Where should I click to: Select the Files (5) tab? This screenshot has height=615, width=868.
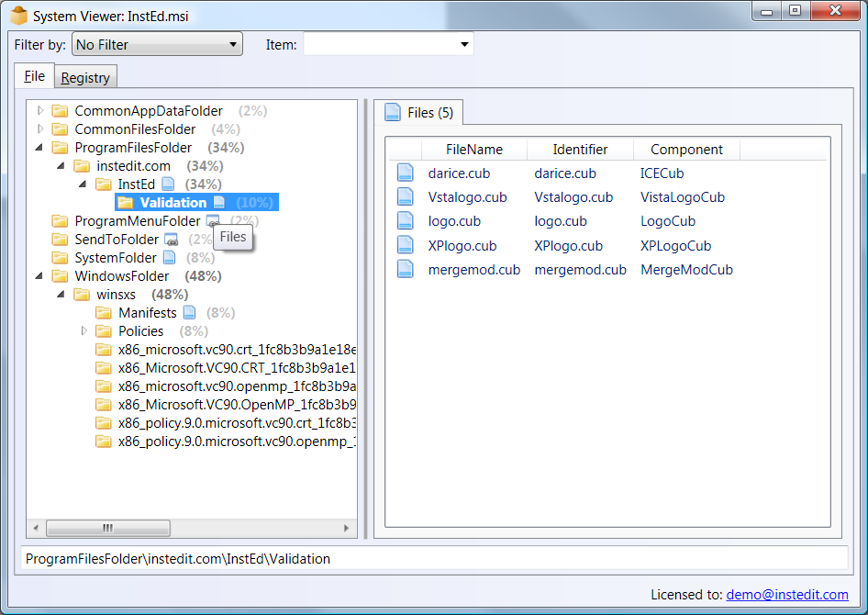419,113
